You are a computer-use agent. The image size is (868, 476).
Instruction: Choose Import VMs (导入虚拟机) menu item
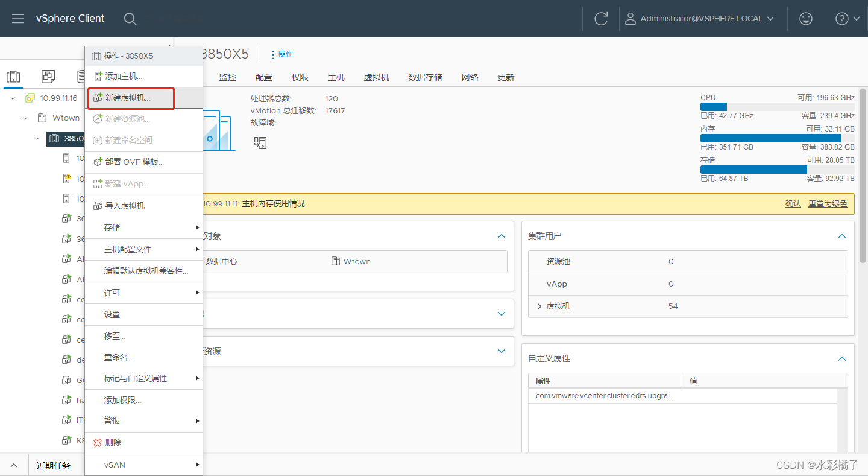[x=143, y=206]
